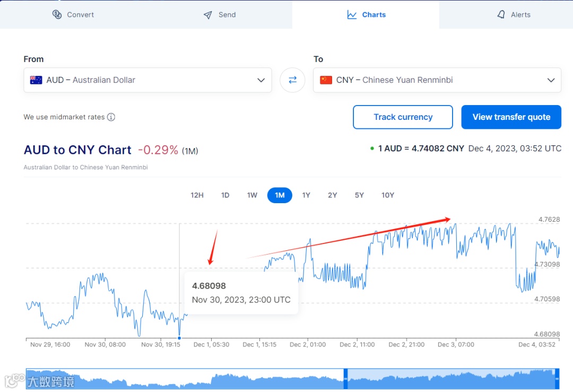Click the Australian flag icon

(x=36, y=80)
